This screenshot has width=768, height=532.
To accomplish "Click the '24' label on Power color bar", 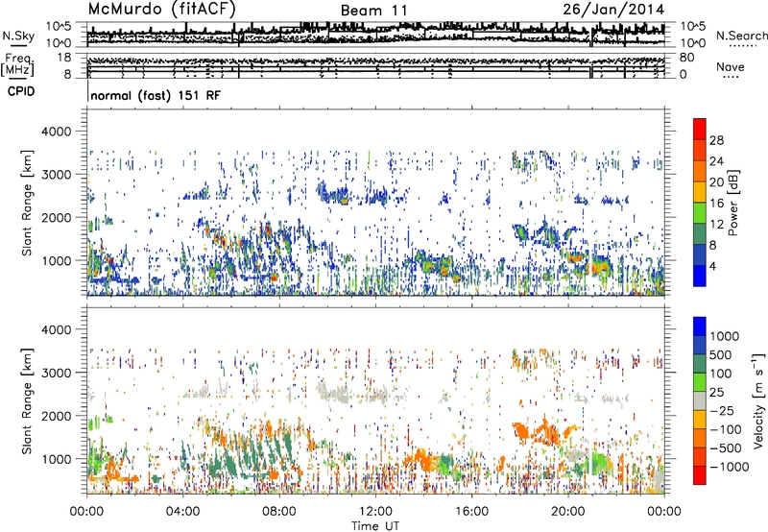I will pos(716,161).
